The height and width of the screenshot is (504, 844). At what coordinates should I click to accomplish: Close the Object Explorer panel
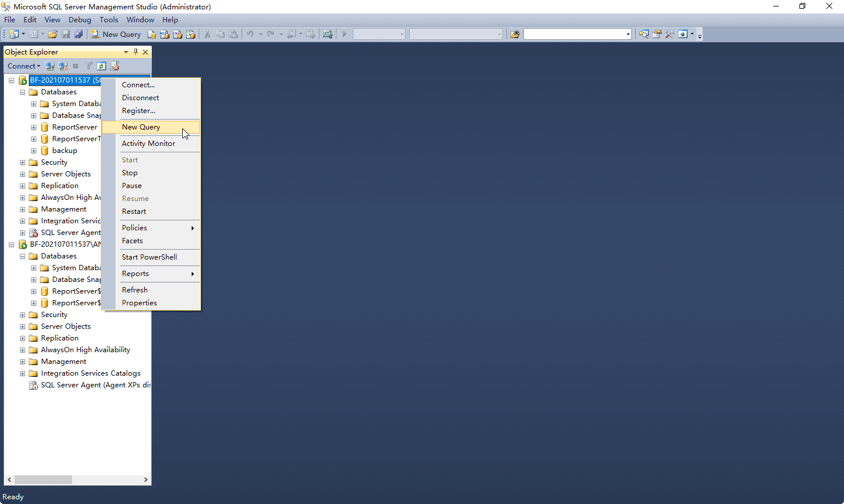pyautogui.click(x=145, y=52)
